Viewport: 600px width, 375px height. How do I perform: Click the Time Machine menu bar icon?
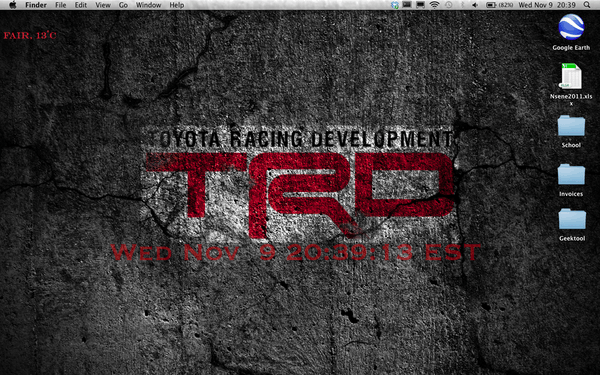tap(448, 5)
